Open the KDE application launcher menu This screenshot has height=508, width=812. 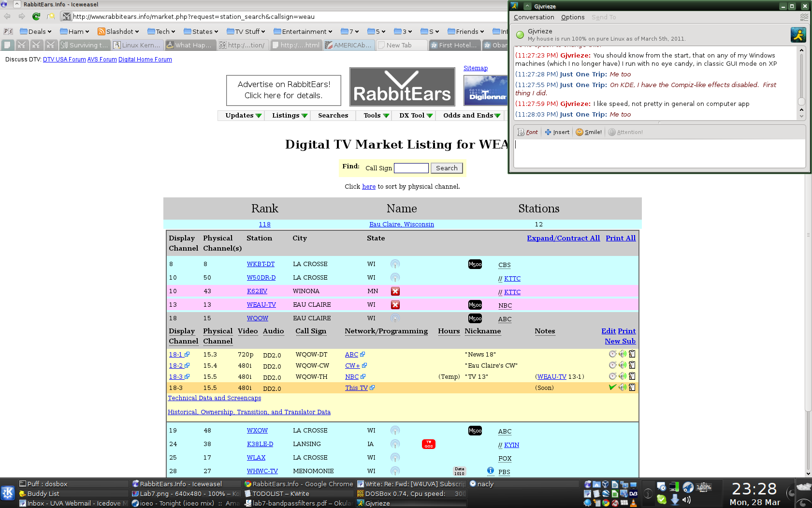8,493
